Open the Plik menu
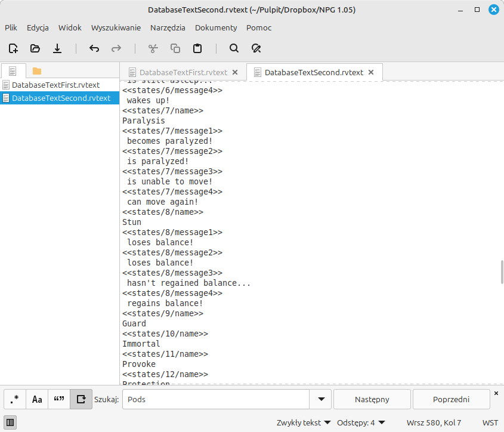504x432 pixels. [11, 27]
